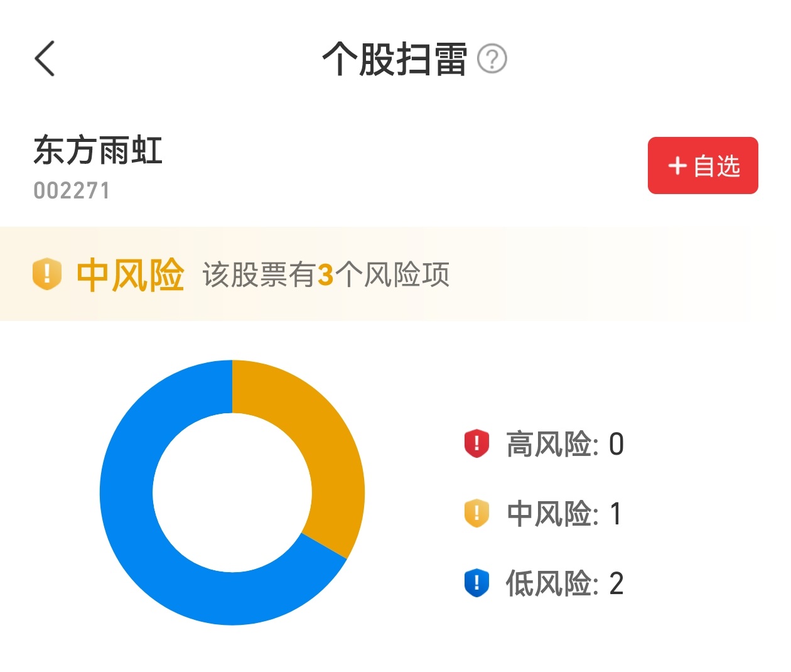Screen dimensions: 791x672
Task: Tap the 个股扫雷 page title
Action: tap(394, 59)
